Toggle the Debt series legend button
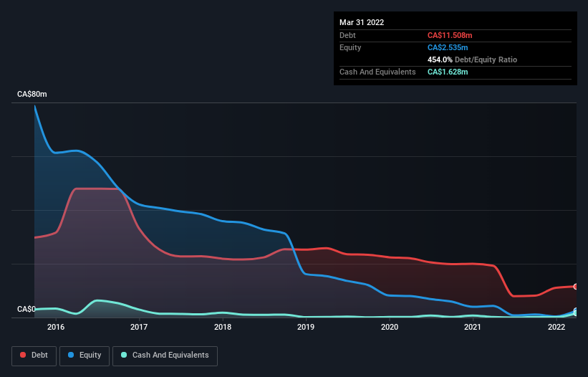The width and height of the screenshot is (588, 377). [34, 355]
